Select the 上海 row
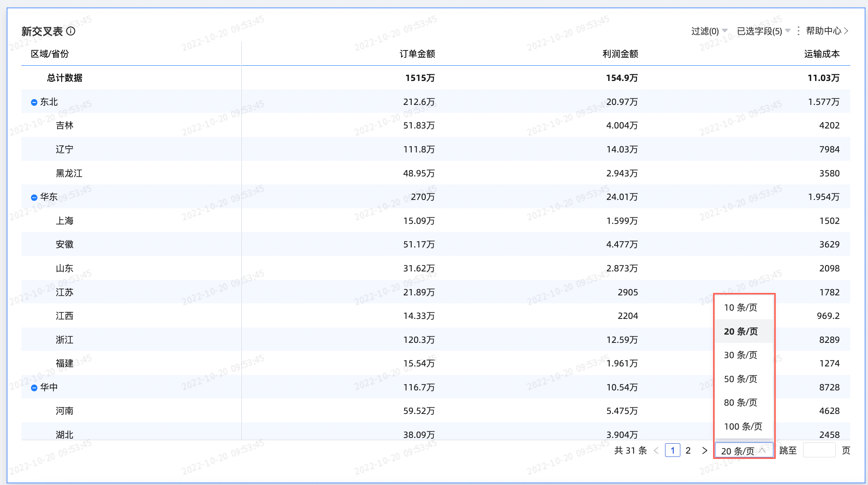868x485 pixels. 436,221
